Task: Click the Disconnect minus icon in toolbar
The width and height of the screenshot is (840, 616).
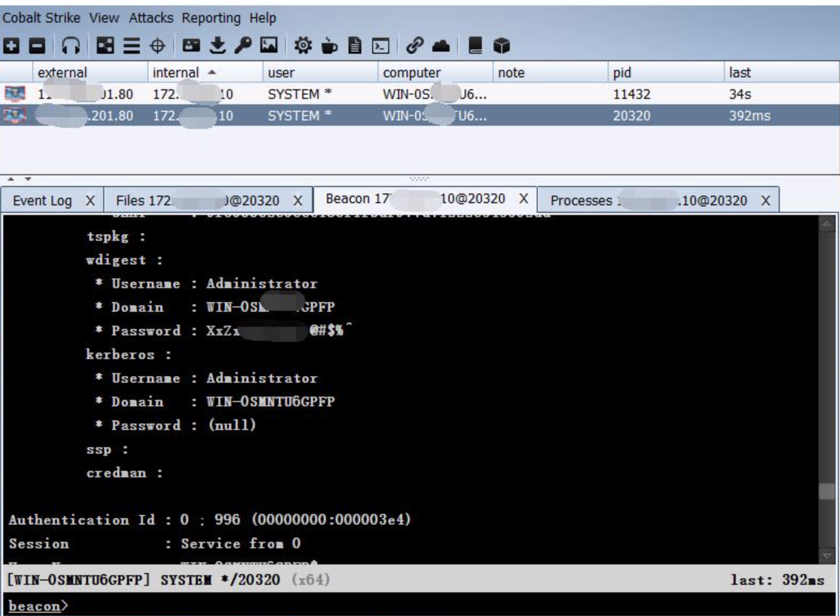Action: pos(37,46)
